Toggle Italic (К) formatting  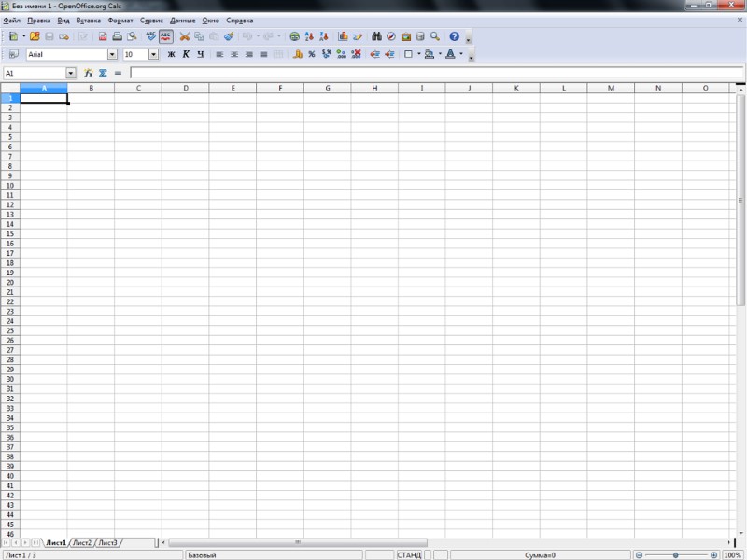(186, 54)
